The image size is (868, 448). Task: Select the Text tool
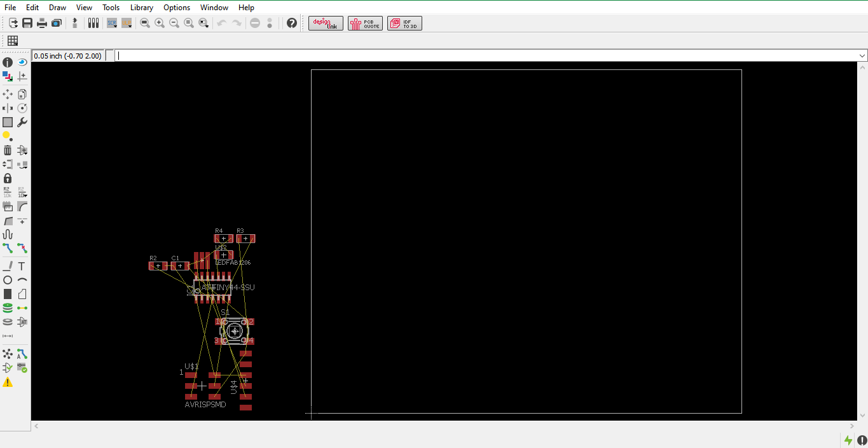(x=22, y=266)
